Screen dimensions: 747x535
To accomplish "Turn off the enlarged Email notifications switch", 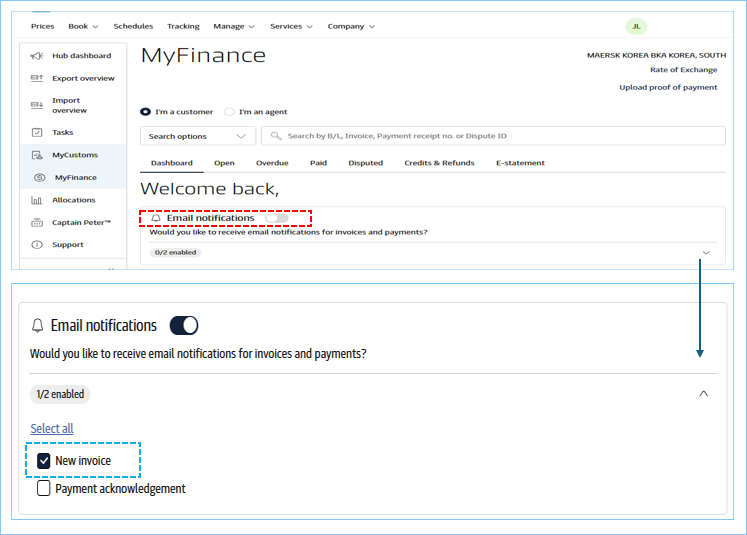I will pyautogui.click(x=184, y=325).
